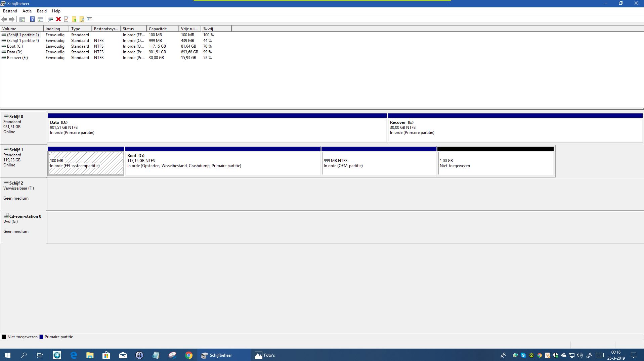Select the Boot (C:) row in volume list
Image resolution: width=644 pixels, height=361 pixels.
pos(15,46)
